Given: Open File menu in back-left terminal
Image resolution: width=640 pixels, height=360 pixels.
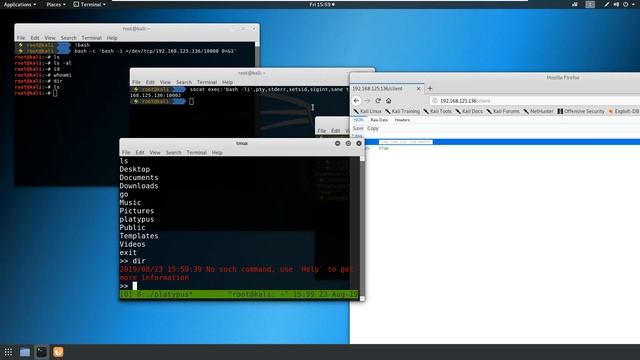Looking at the screenshot, I should [21, 38].
